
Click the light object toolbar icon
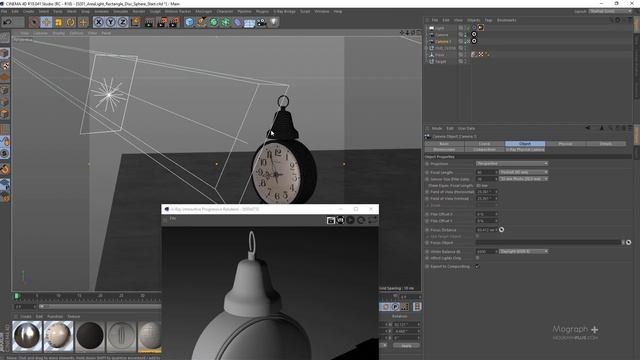[x=274, y=22]
